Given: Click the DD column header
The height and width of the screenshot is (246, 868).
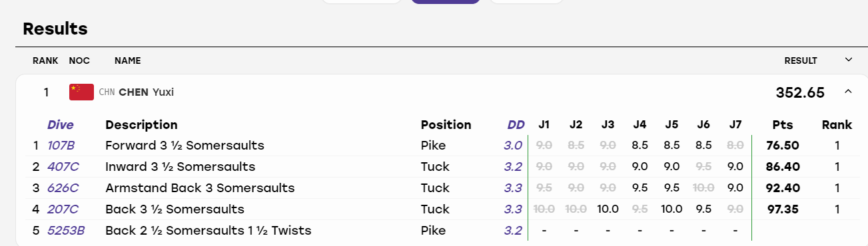Looking at the screenshot, I should [x=516, y=125].
